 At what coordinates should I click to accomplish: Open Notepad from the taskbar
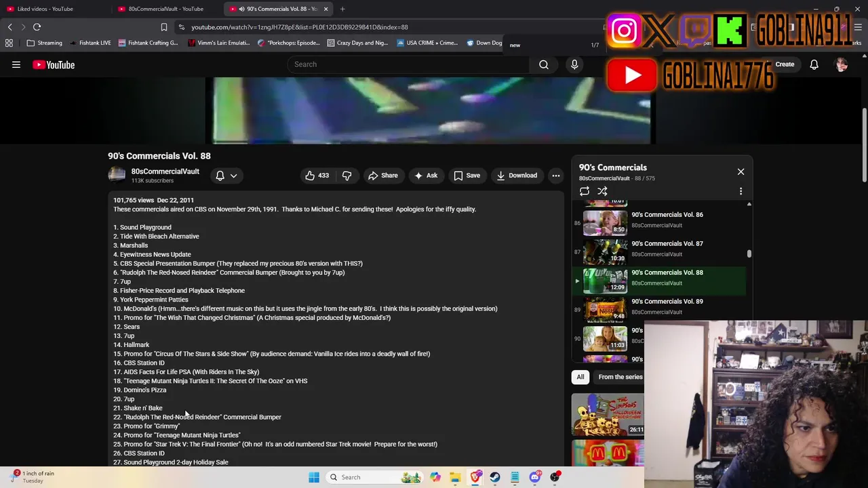515,477
